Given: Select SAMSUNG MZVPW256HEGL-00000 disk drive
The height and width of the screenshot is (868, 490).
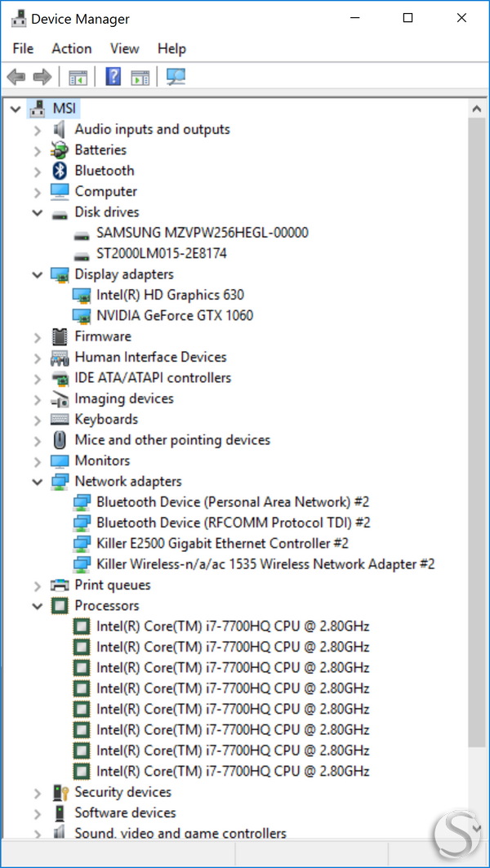Looking at the screenshot, I should [x=202, y=233].
